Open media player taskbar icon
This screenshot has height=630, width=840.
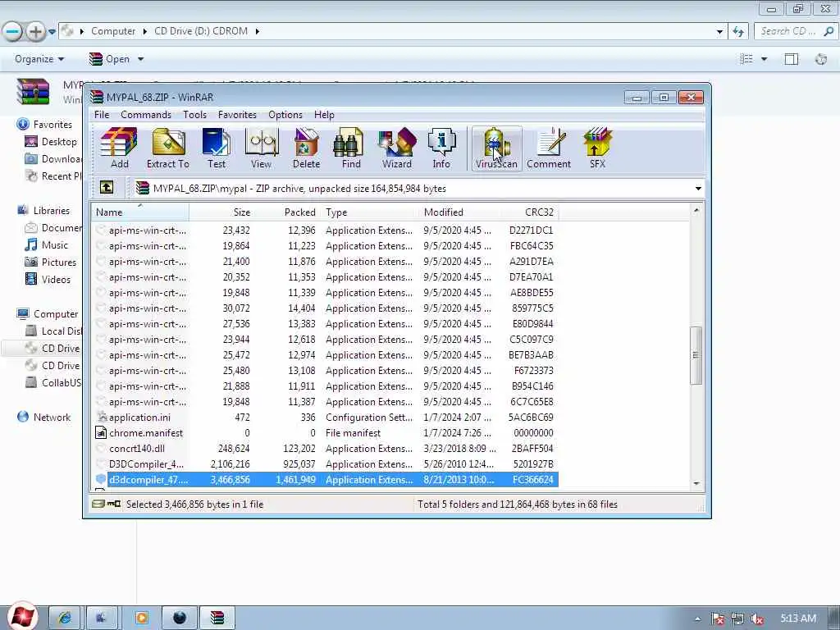coord(142,618)
